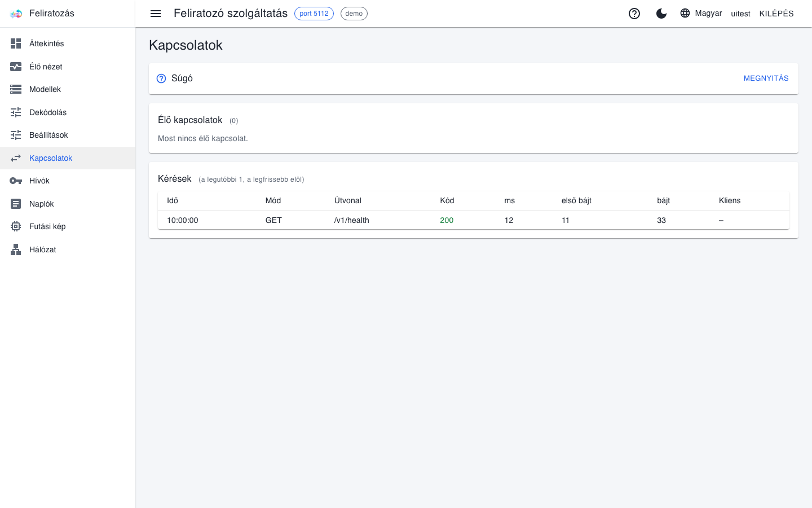Navigate to Dekódolás
This screenshot has width=812, height=508.
click(68, 112)
